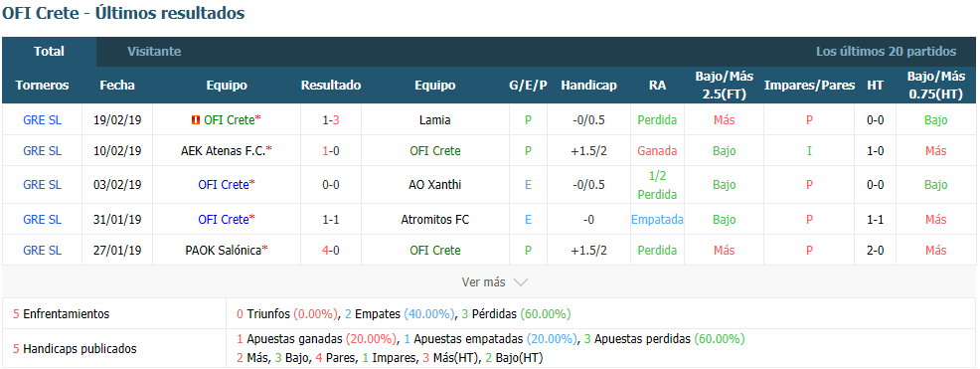Open the PAOK Salónica team link
The image size is (980, 369).
click(x=224, y=251)
